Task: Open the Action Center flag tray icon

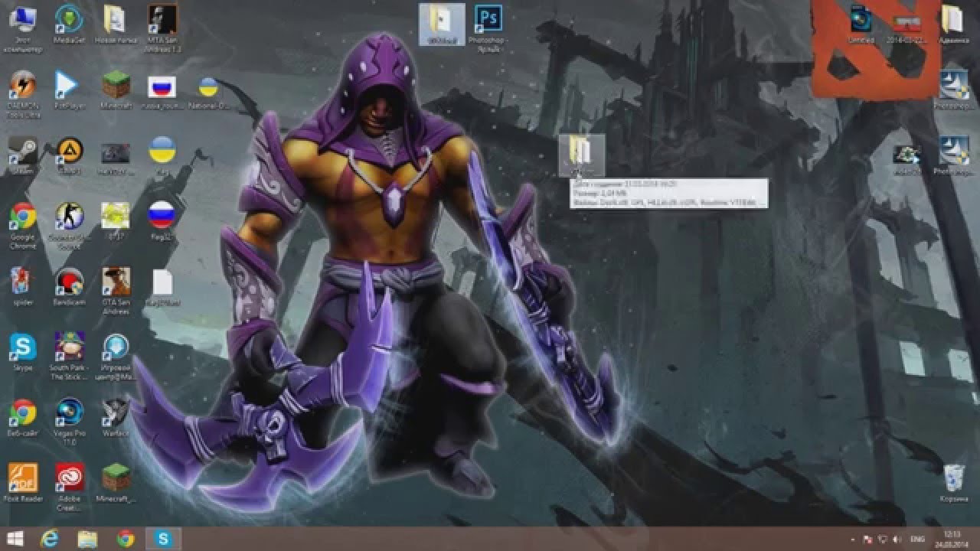Action: [x=867, y=539]
